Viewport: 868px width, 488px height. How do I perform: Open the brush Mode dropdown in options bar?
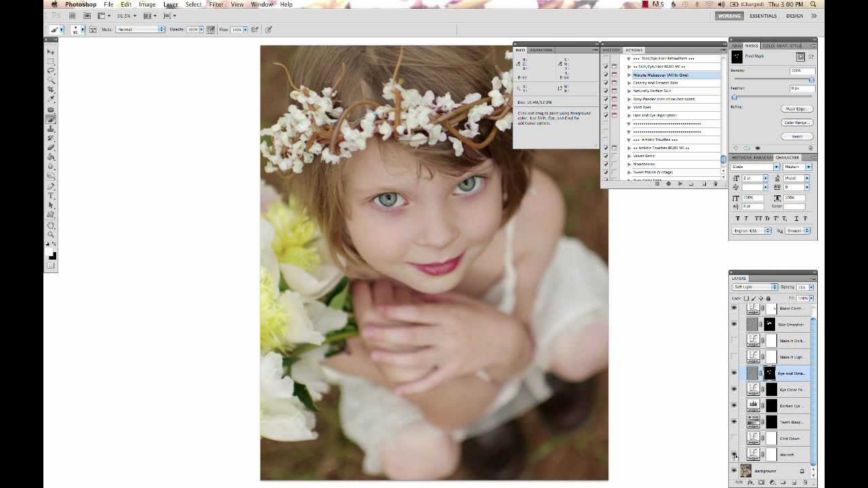140,30
